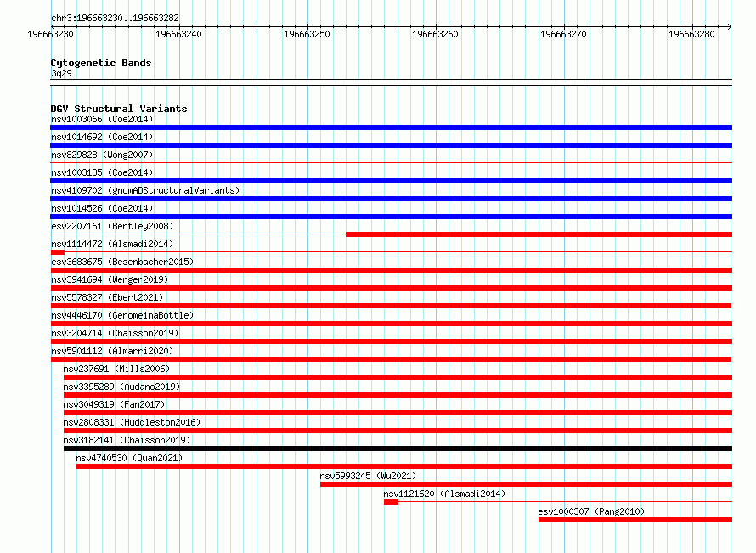Click the nsv1014526 (Coe2014) label
The width and height of the screenshot is (756, 553).
coord(102,208)
